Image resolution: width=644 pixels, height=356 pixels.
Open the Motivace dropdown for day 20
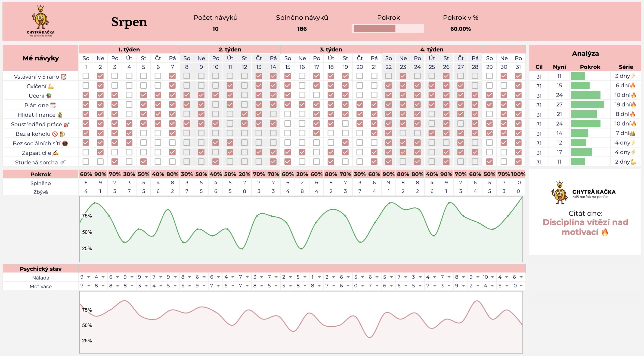pyautogui.click(x=363, y=286)
